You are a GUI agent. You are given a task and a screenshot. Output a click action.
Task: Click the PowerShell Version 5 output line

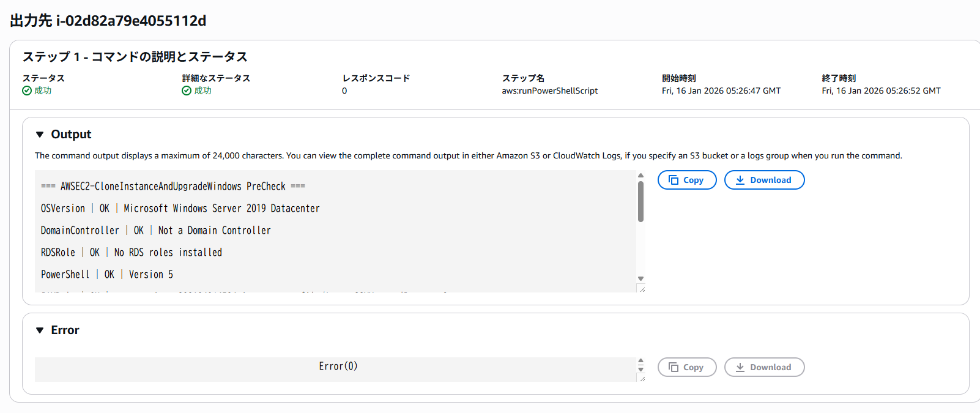point(107,275)
